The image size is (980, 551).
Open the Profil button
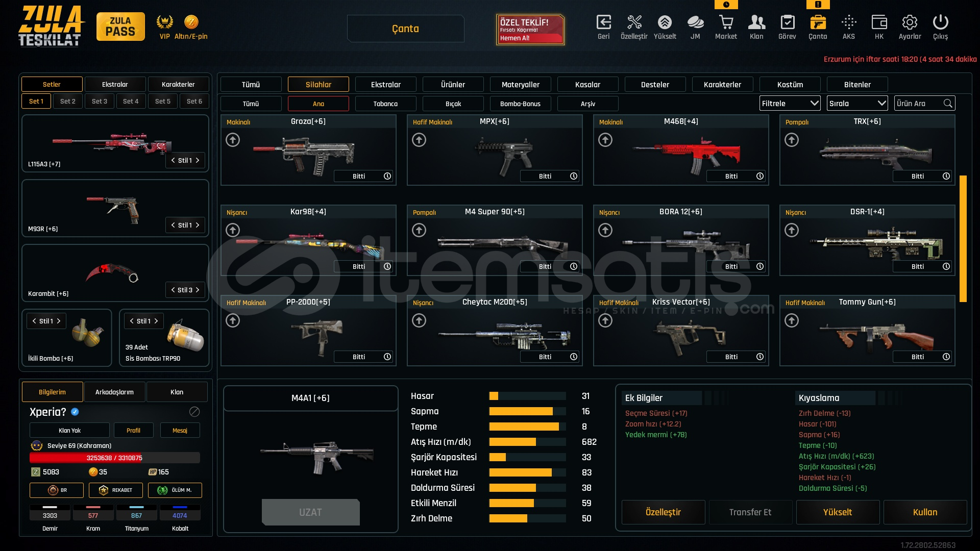(x=133, y=431)
